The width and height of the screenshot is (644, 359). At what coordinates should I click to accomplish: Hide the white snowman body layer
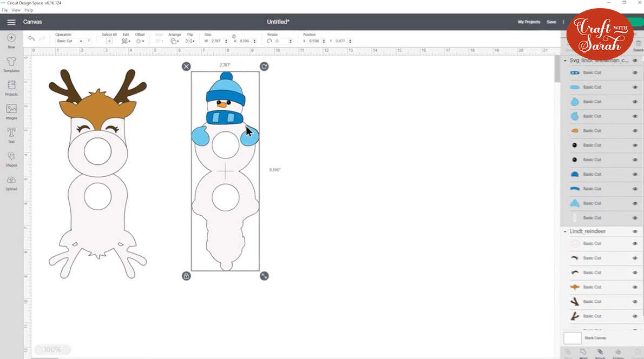pos(635,218)
